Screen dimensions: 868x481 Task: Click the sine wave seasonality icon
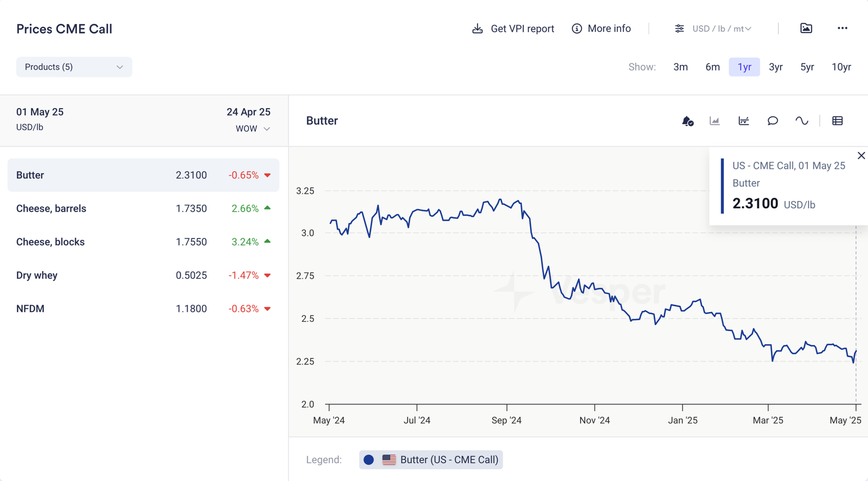(801, 121)
